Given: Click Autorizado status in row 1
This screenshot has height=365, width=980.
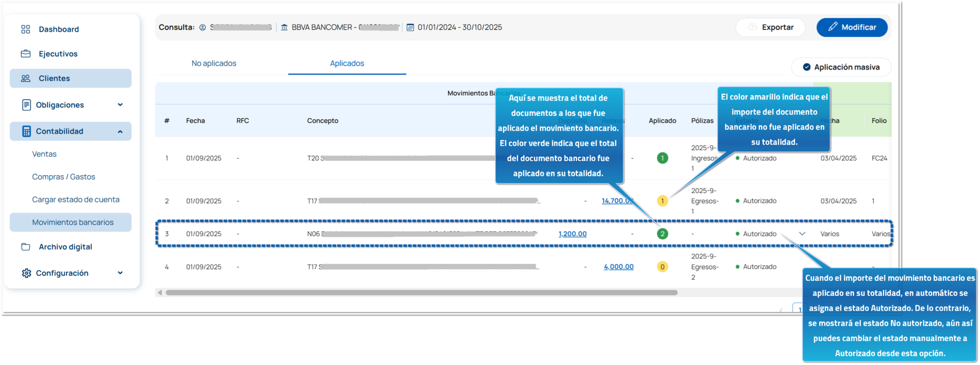Looking at the screenshot, I should pyautogui.click(x=756, y=158).
